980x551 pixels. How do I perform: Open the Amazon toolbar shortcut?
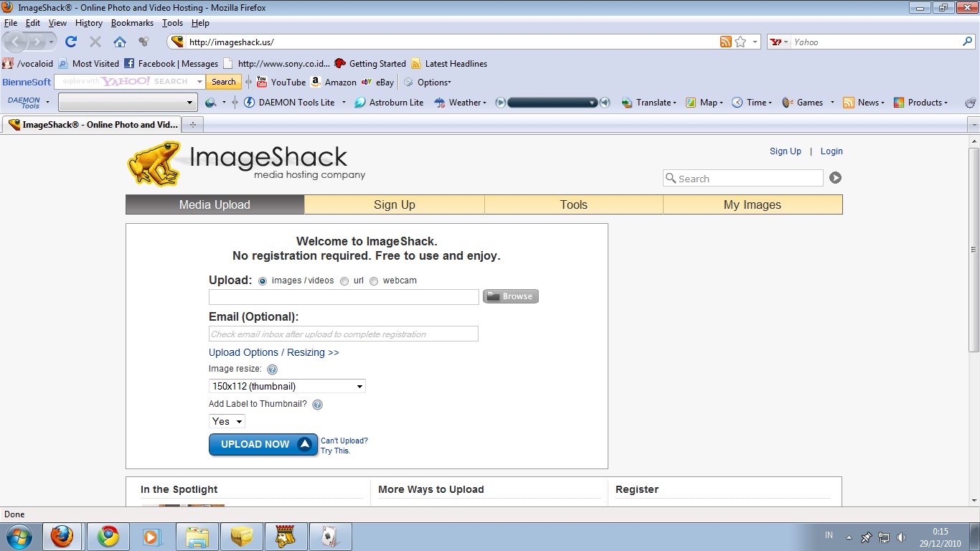[x=334, y=82]
